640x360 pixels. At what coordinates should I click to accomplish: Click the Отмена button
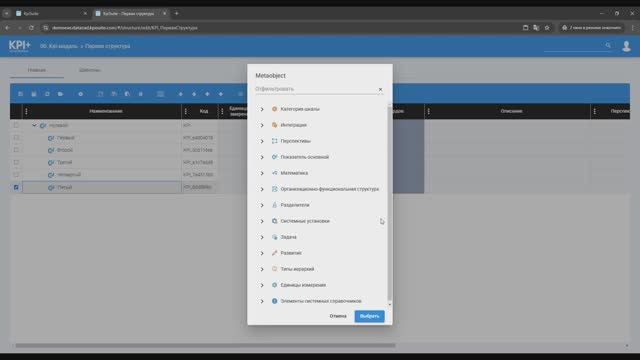pyautogui.click(x=338, y=316)
